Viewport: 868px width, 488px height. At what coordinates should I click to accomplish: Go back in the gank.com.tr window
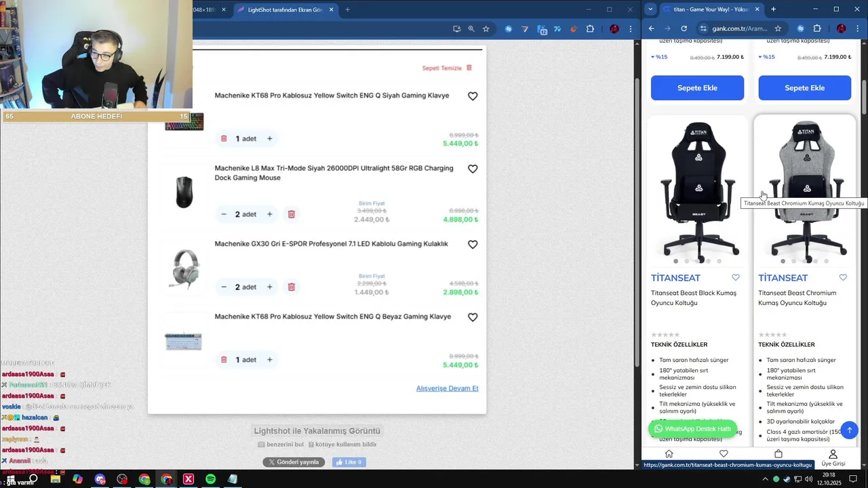tap(652, 28)
